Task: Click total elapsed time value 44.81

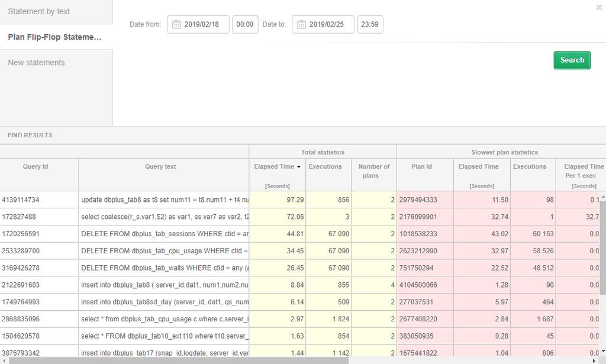Action: coord(295,234)
